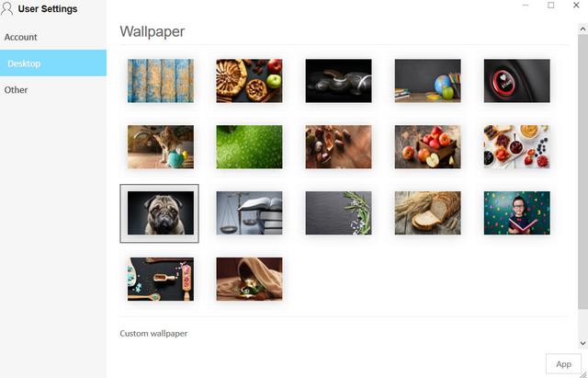The image size is (588, 378).
Task: Pick the black spa stones wallpaper
Action: (339, 81)
